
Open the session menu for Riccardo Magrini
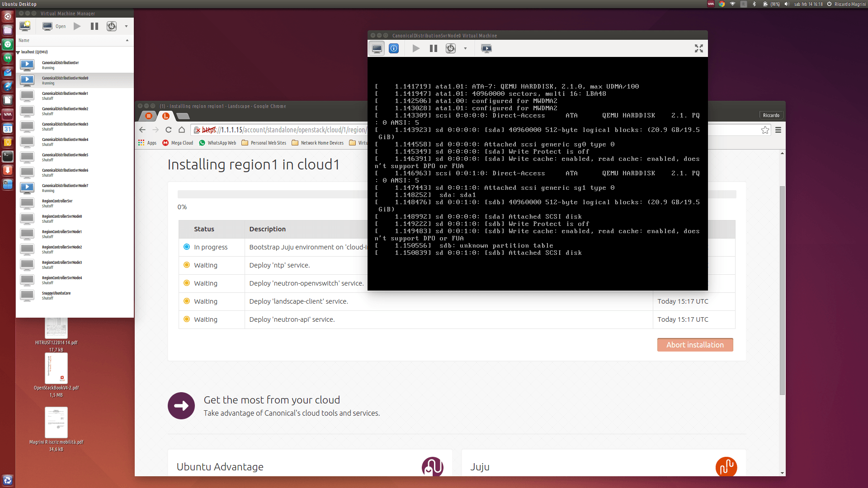click(847, 4)
